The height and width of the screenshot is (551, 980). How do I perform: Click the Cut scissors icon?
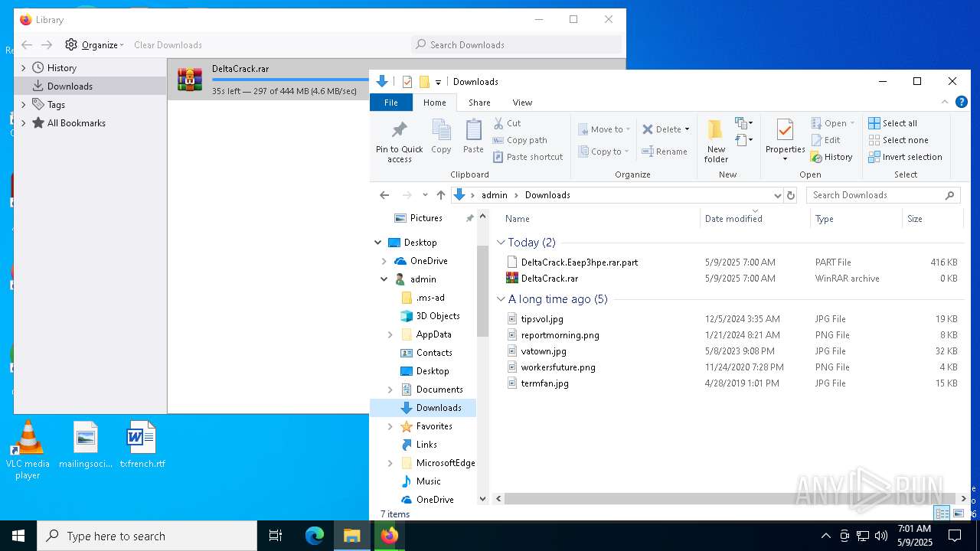click(498, 123)
